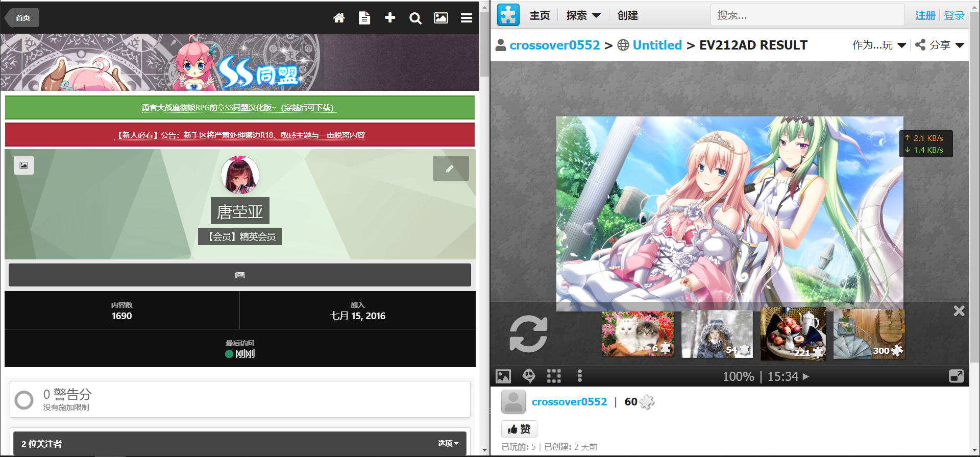Click the completed anime puzzle image
980x457 pixels.
click(x=729, y=213)
